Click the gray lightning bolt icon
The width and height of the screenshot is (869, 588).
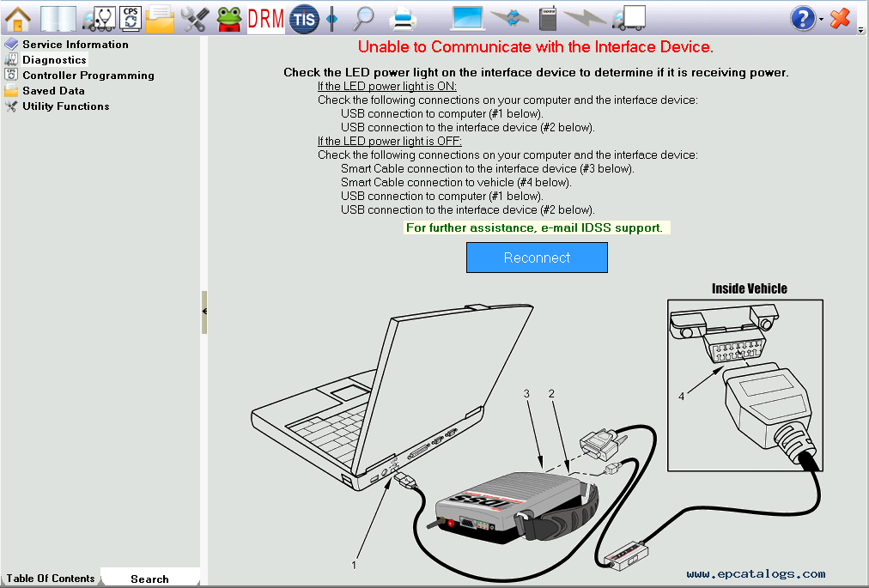click(x=585, y=19)
